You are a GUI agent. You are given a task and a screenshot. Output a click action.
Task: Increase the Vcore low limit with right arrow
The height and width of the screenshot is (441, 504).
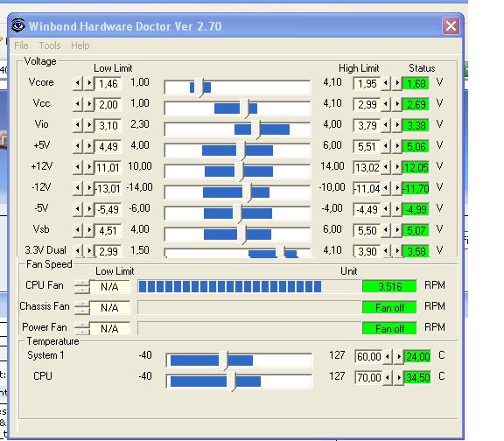click(x=89, y=84)
